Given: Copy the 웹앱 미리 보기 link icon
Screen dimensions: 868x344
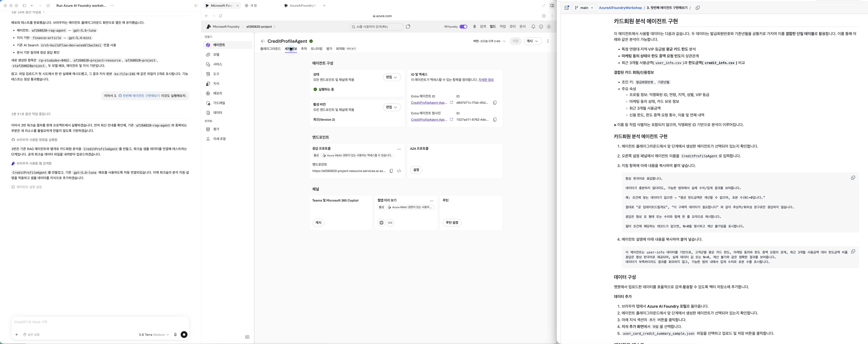Looking at the screenshot, I should coord(390,223).
